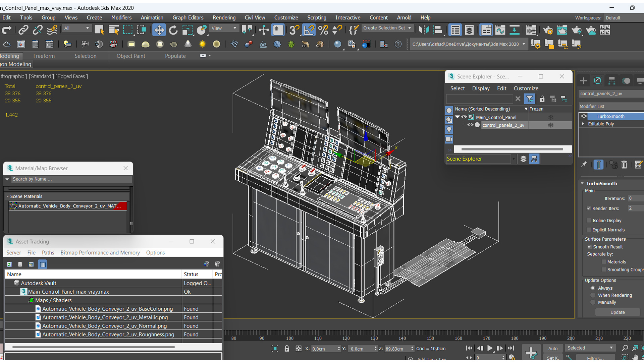Viewport: 644px width, 362px height.
Task: Open the Graph Editors menu
Action: pos(188,18)
